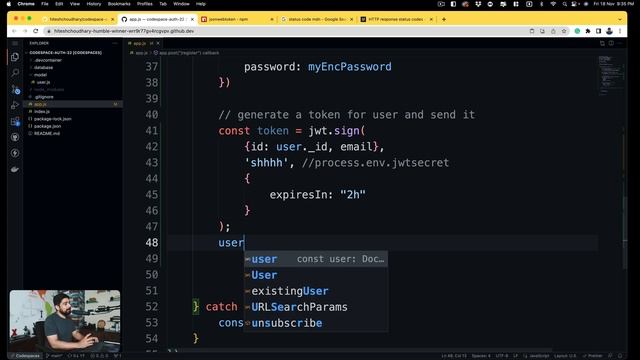Click line number 41 in the gutter

click(x=151, y=131)
